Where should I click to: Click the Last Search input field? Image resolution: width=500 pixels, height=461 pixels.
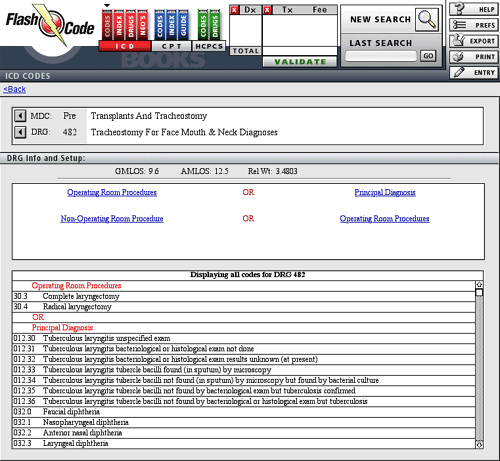(x=381, y=56)
